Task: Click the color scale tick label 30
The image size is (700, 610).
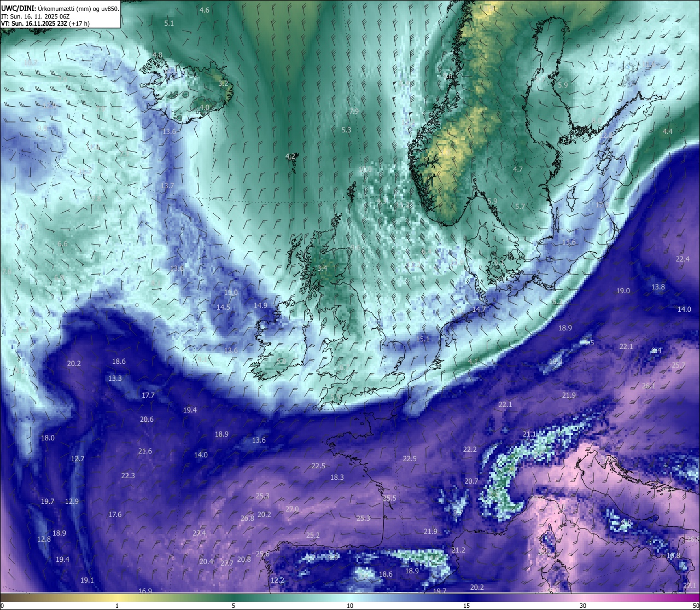Action: coord(583,606)
